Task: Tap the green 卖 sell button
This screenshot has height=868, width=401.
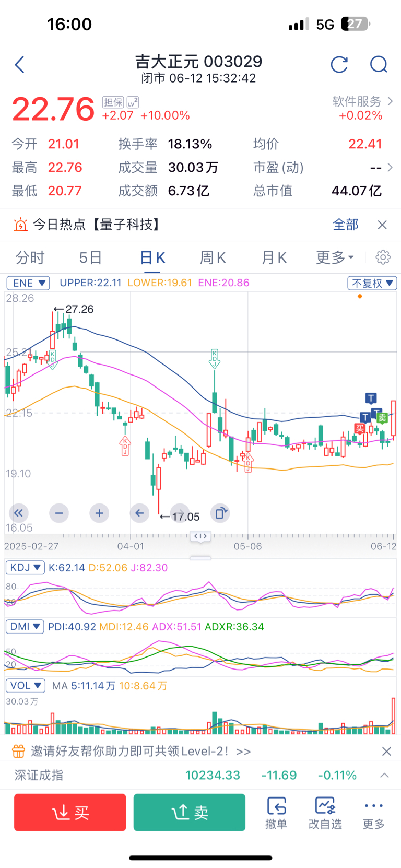Action: point(190,812)
